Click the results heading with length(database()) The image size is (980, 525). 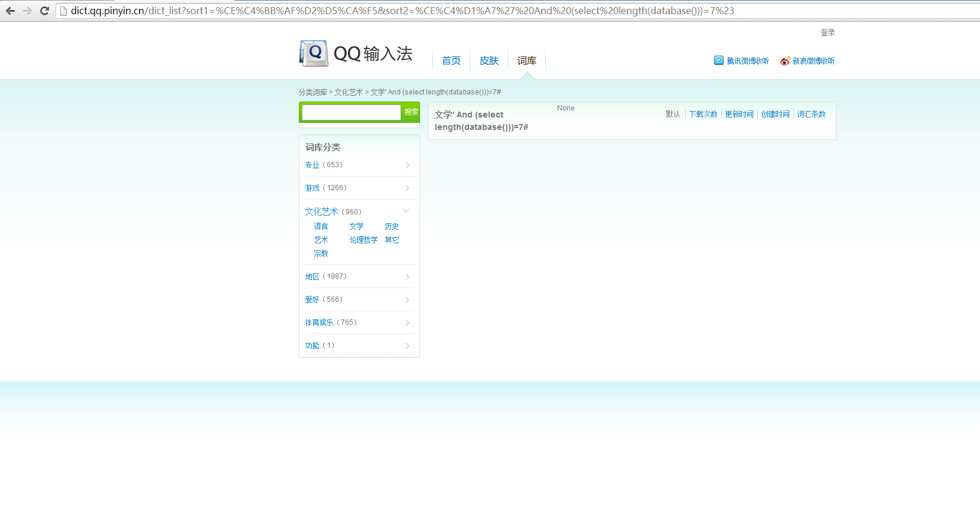pyautogui.click(x=481, y=121)
